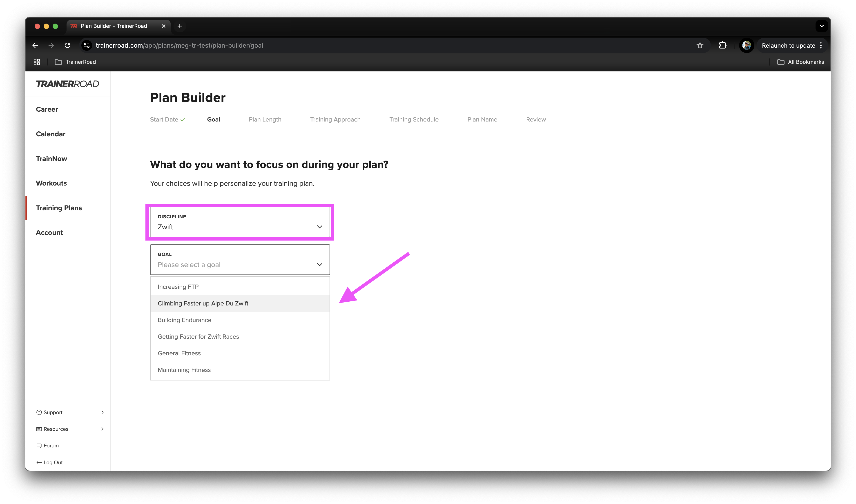Viewport: 856px width, 504px height.
Task: Open the Chrome profile avatar
Action: (x=746, y=45)
